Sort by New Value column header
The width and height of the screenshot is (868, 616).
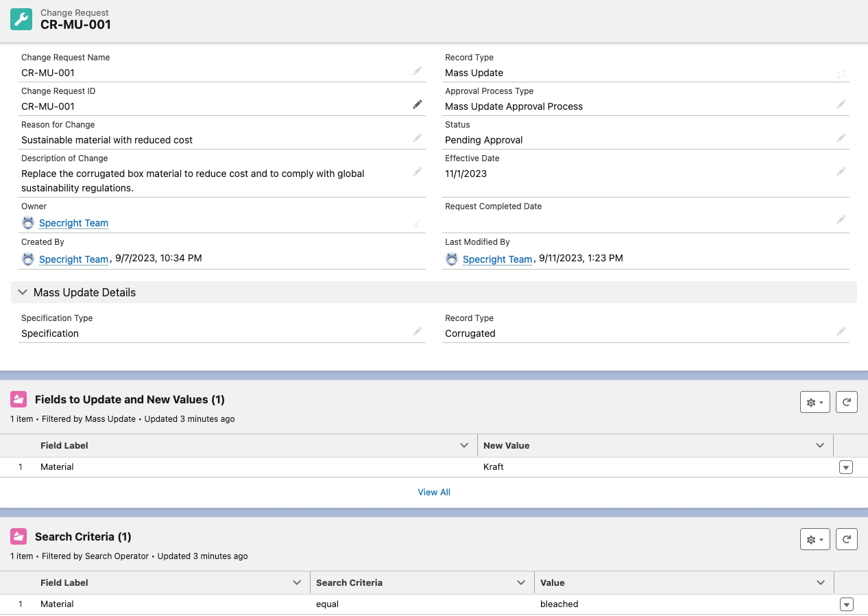tap(506, 445)
